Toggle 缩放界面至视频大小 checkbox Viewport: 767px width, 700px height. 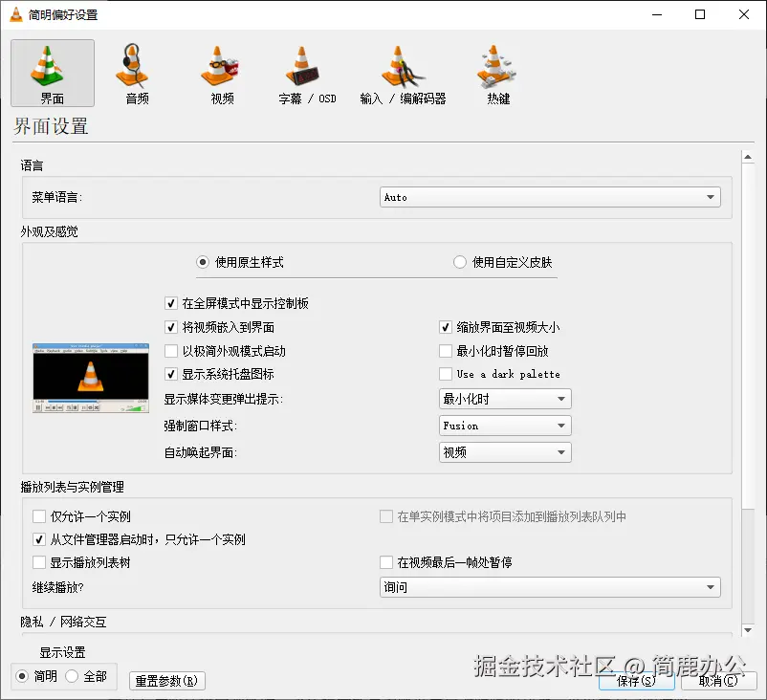tap(445, 327)
